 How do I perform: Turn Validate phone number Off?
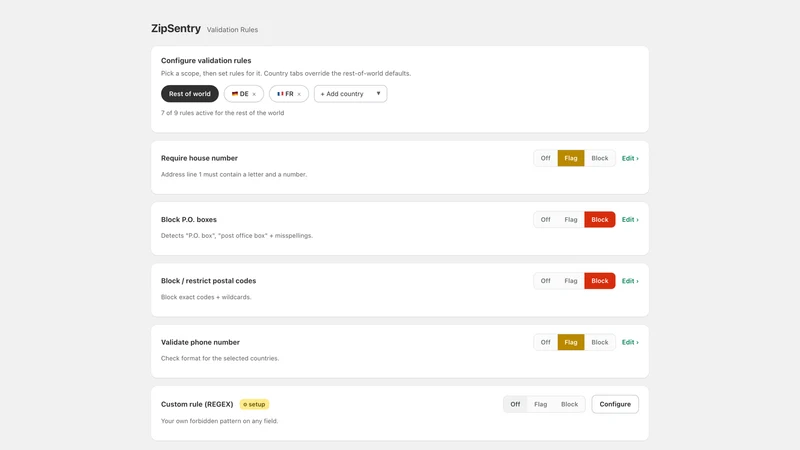click(545, 342)
